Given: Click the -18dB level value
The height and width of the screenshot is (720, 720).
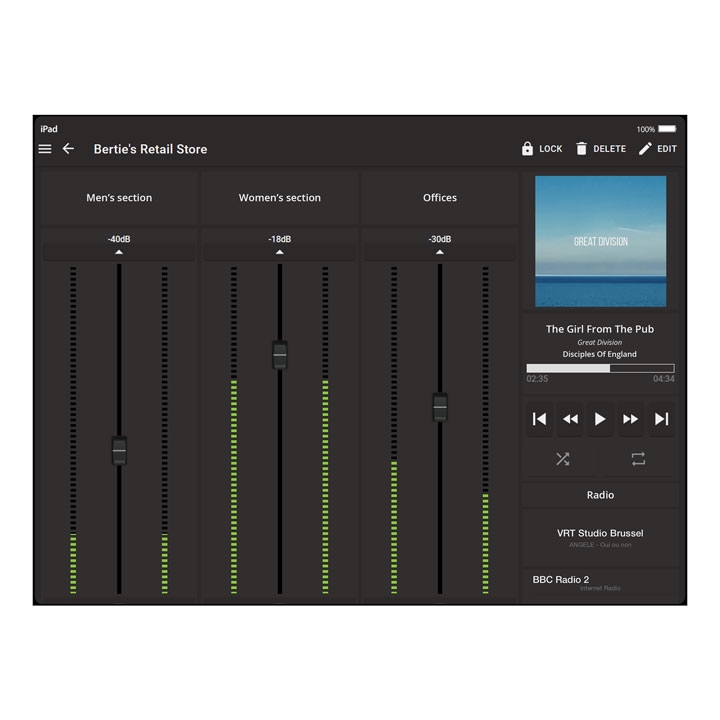Looking at the screenshot, I should (280, 239).
